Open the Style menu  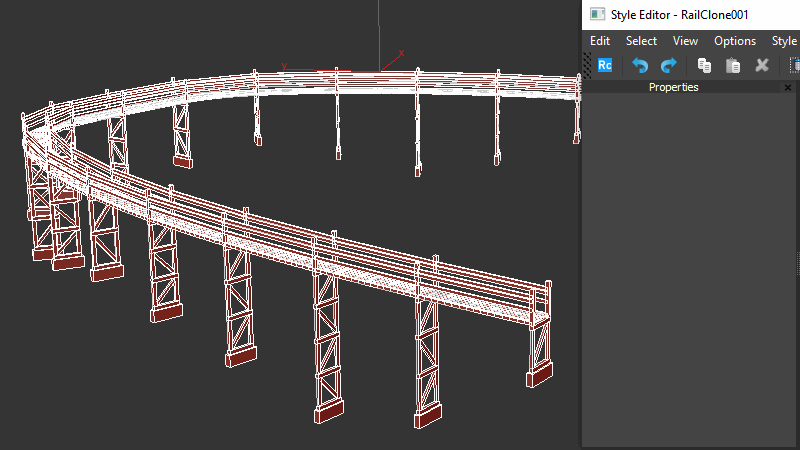coord(784,41)
